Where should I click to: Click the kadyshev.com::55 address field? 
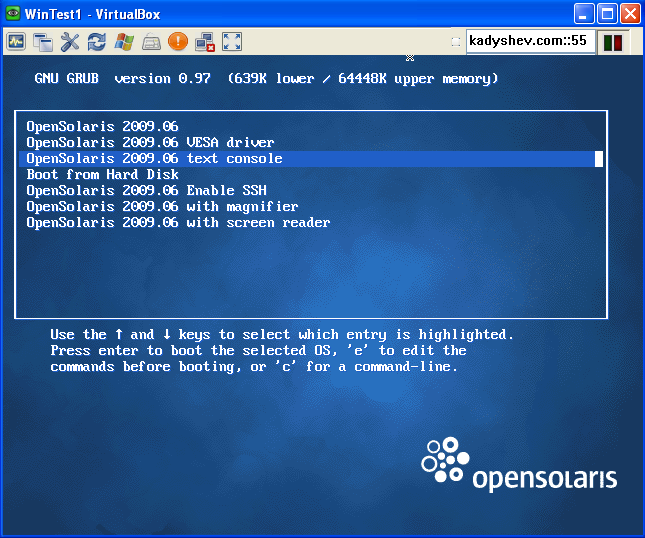pyautogui.click(x=530, y=42)
